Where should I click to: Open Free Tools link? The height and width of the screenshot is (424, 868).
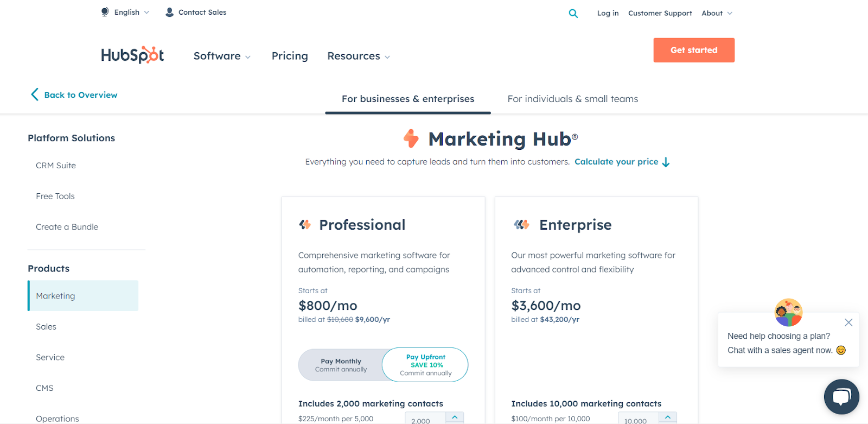pyautogui.click(x=55, y=196)
